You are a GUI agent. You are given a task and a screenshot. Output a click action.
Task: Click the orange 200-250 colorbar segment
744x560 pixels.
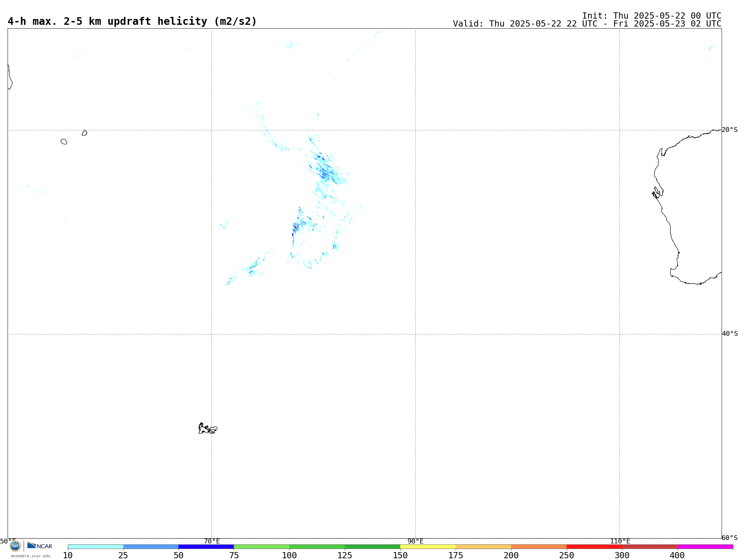pyautogui.click(x=539, y=547)
